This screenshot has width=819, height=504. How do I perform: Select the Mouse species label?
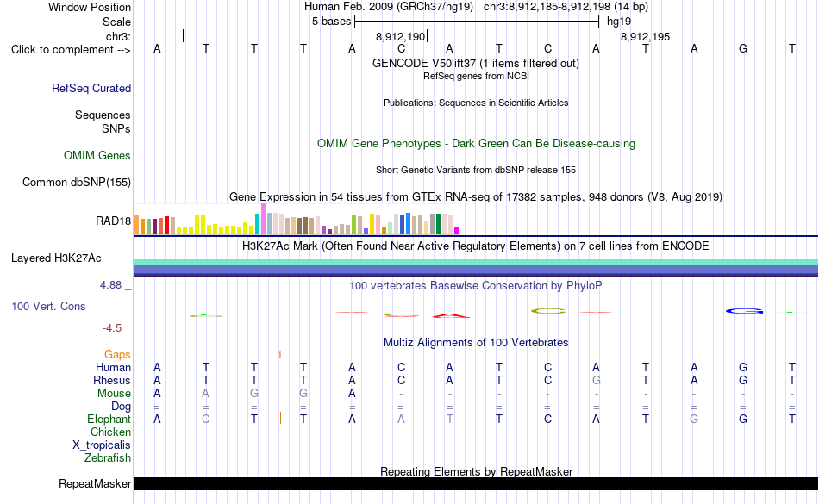(114, 394)
